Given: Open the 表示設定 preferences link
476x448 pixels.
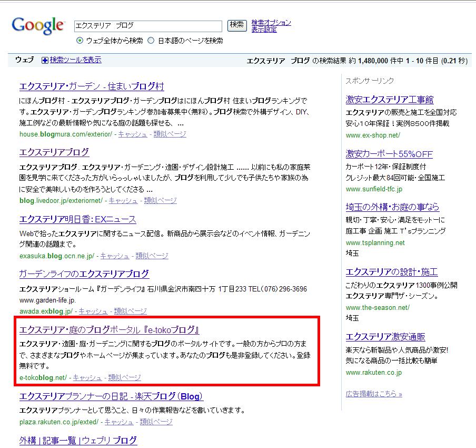Looking at the screenshot, I should point(264,30).
